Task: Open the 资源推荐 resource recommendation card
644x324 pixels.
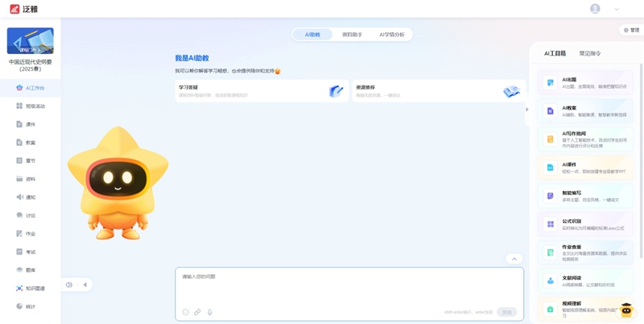Action: 438,91
